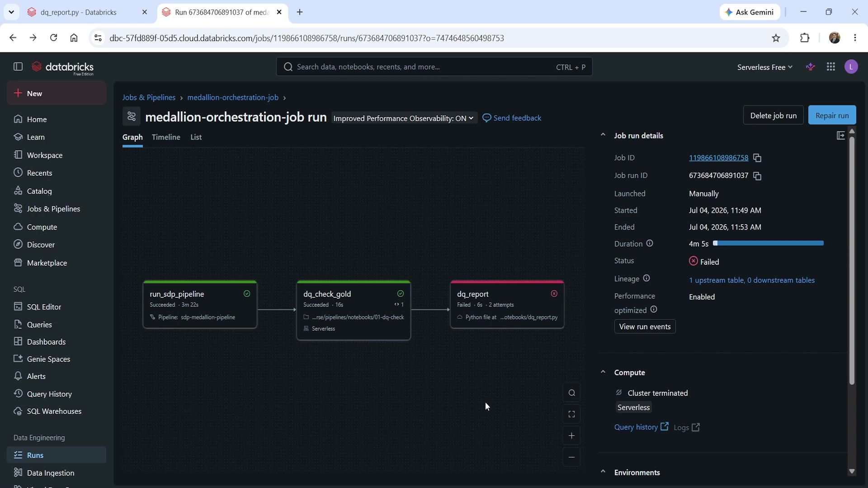The width and height of the screenshot is (868, 488).
Task: Open Home in the sidebar
Action: point(57,119)
